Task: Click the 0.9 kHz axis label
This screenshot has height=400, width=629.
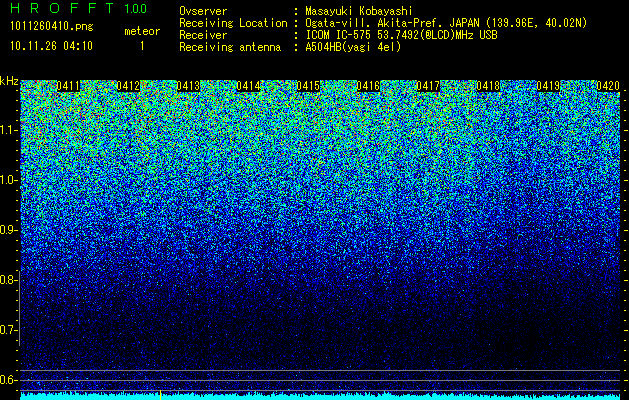Action: (x=8, y=230)
